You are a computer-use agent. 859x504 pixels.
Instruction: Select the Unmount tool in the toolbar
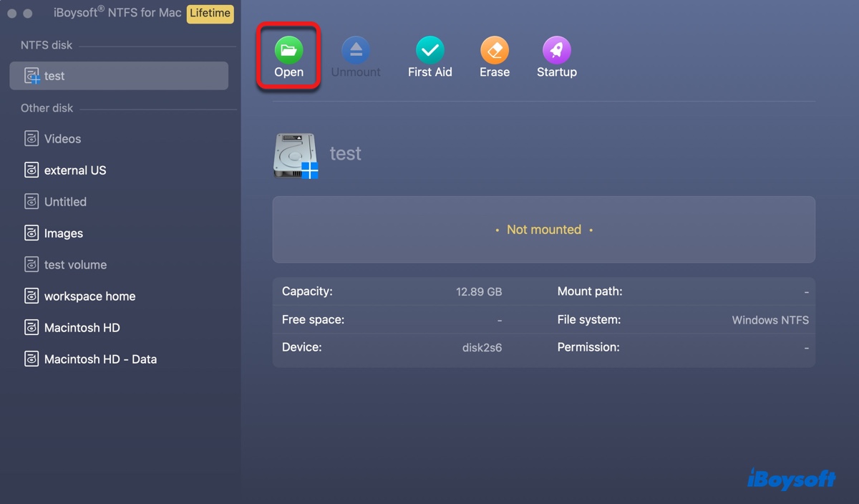point(356,57)
